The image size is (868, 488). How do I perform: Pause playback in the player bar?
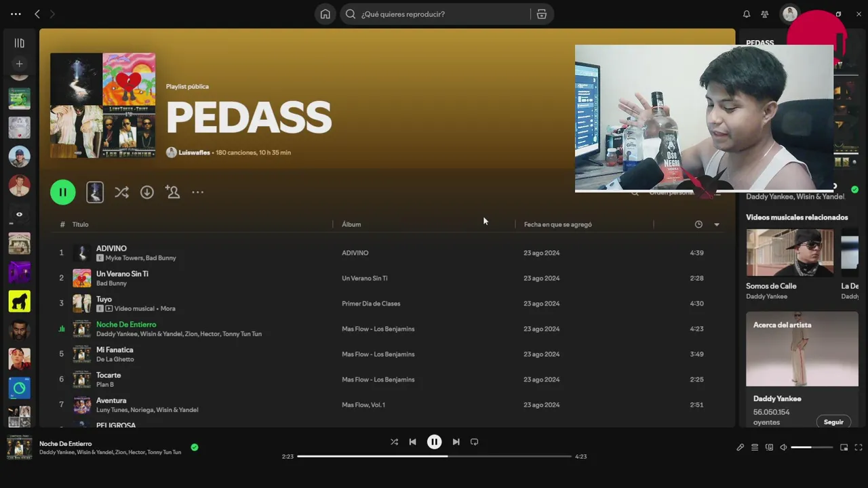coord(434,442)
